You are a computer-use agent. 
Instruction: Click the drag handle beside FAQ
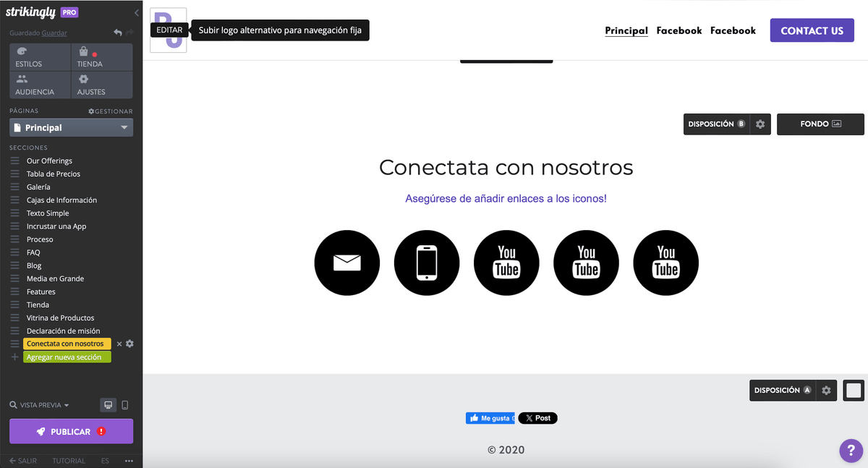click(x=14, y=252)
